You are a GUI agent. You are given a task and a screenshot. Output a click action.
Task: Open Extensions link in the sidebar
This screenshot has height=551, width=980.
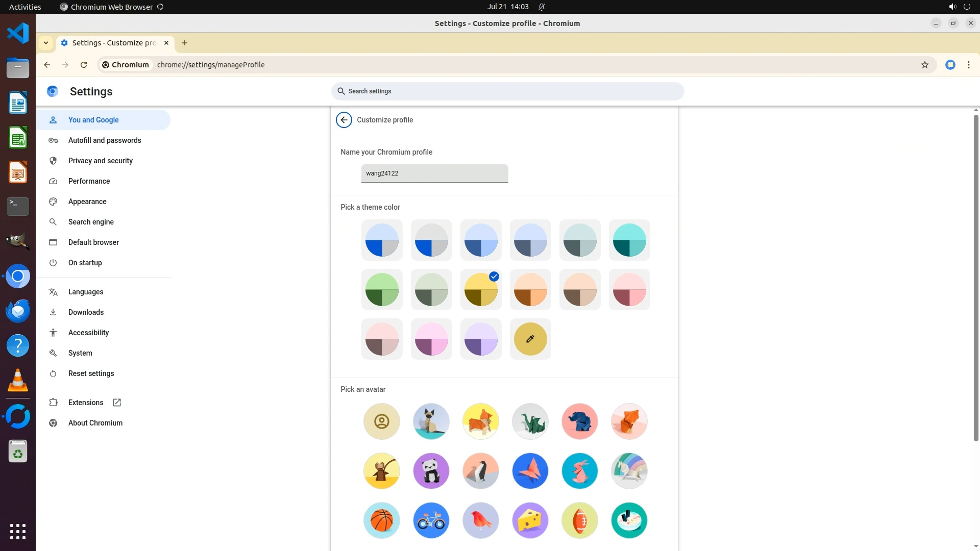pyautogui.click(x=86, y=403)
